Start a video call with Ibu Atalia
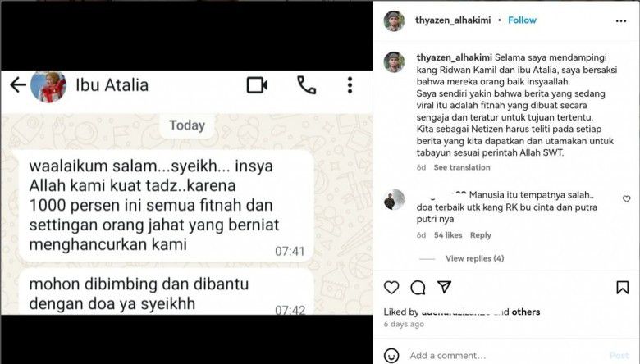Screen dimensions: 640x364 tap(257, 85)
